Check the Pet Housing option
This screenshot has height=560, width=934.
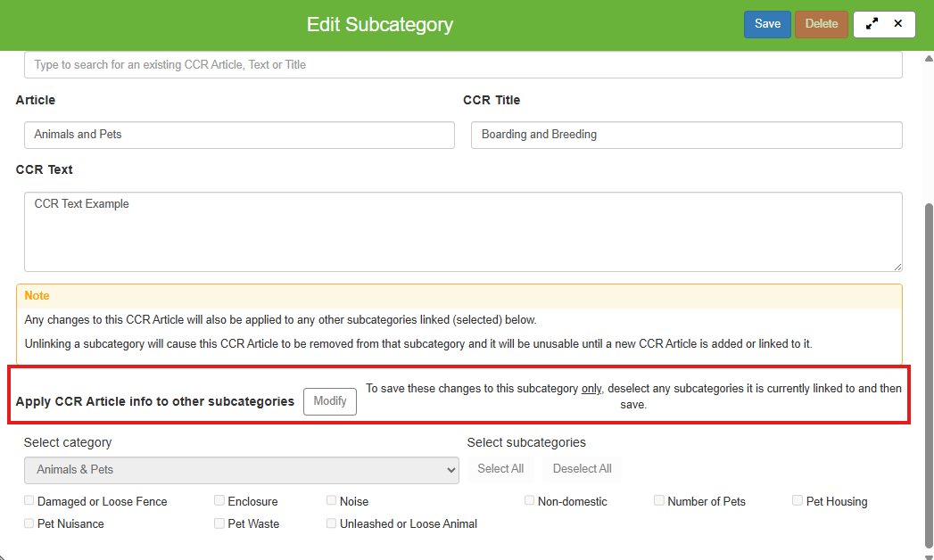pyautogui.click(x=798, y=501)
